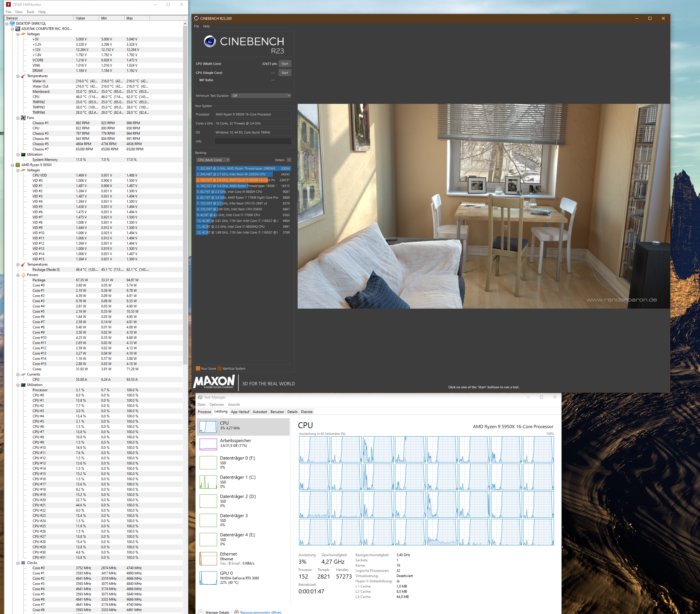Open HWMonitor View menu
Screen dimensions: 700x614
click(19, 12)
